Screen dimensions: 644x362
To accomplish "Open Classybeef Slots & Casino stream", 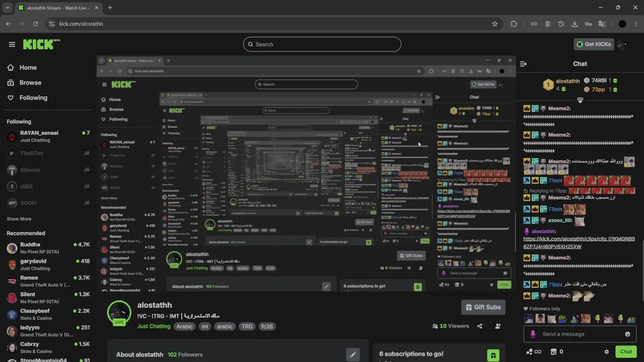I will [x=48, y=314].
